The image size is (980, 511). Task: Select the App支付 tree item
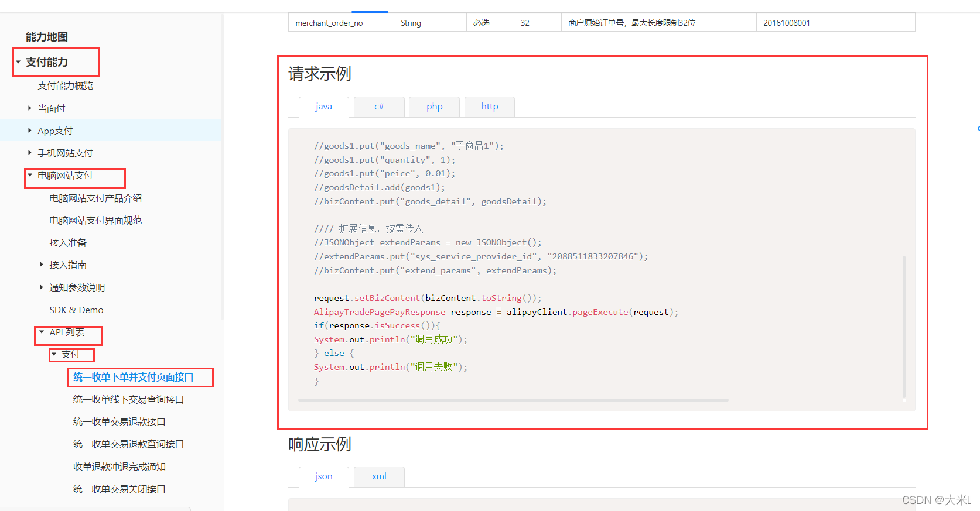click(x=55, y=131)
